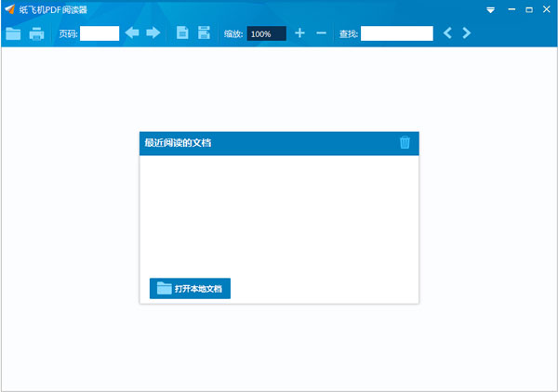The image size is (558, 392).
Task: Focus the 页码 page number field
Action: pos(100,33)
